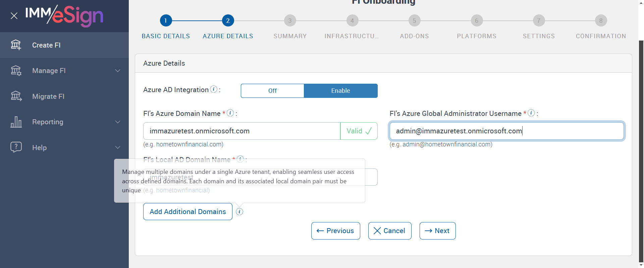Expand the Help menu chevron

pyautogui.click(x=118, y=147)
